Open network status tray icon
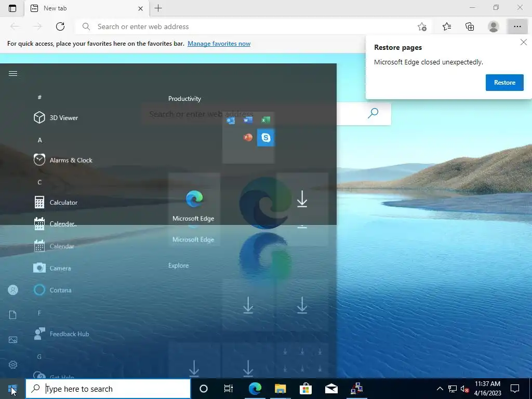This screenshot has width=532, height=399. tap(453, 389)
